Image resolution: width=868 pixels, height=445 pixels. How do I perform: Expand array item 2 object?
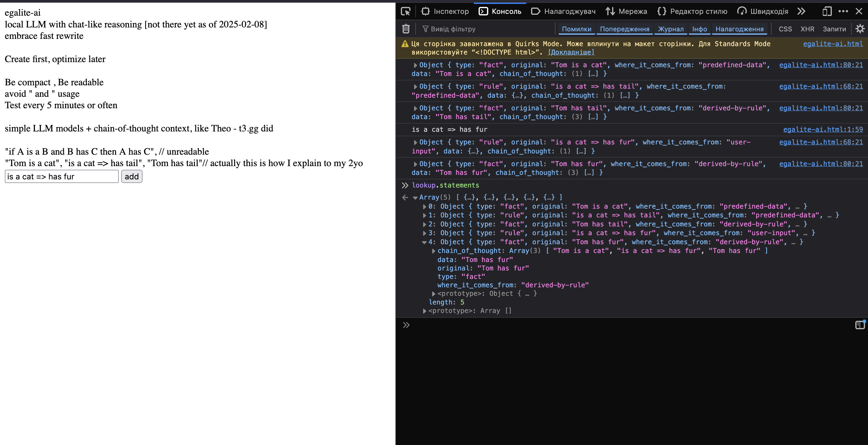click(425, 225)
